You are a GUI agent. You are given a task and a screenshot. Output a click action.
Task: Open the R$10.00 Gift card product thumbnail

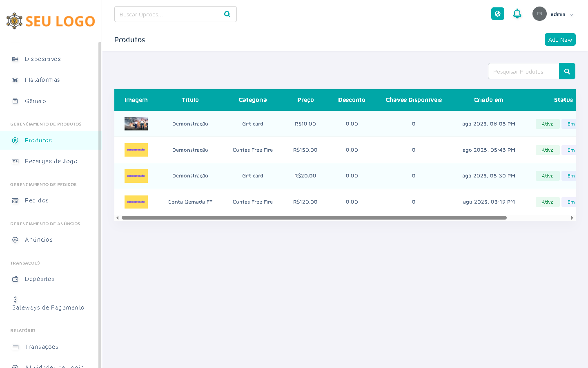[136, 124]
